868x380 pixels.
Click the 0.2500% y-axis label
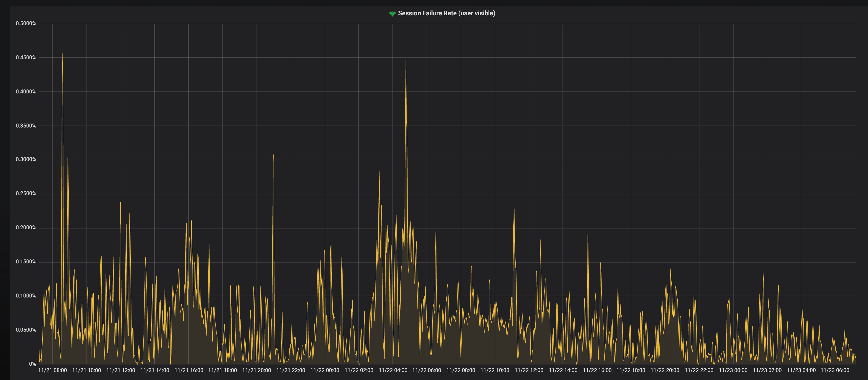click(26, 193)
